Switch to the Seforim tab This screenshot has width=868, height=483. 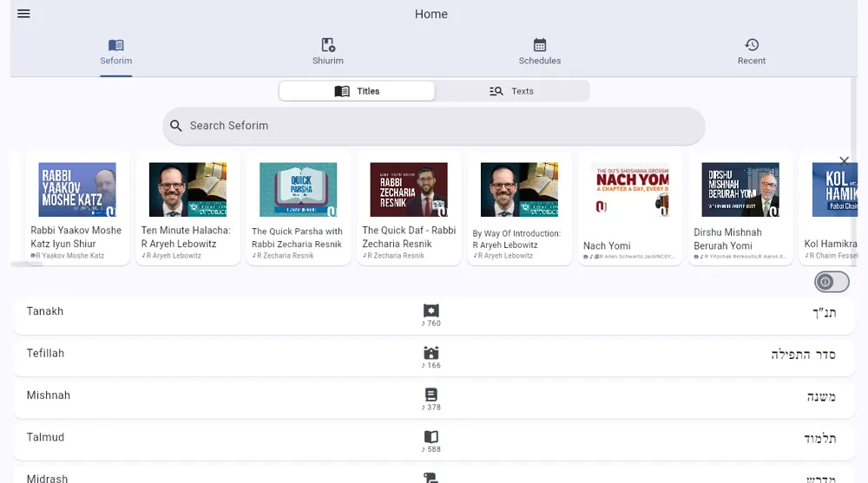[115, 52]
